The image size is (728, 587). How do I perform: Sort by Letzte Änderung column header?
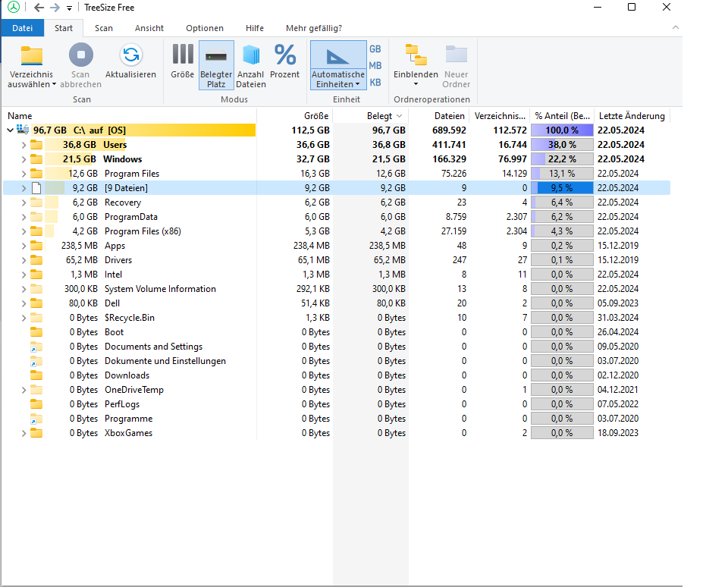[632, 115]
